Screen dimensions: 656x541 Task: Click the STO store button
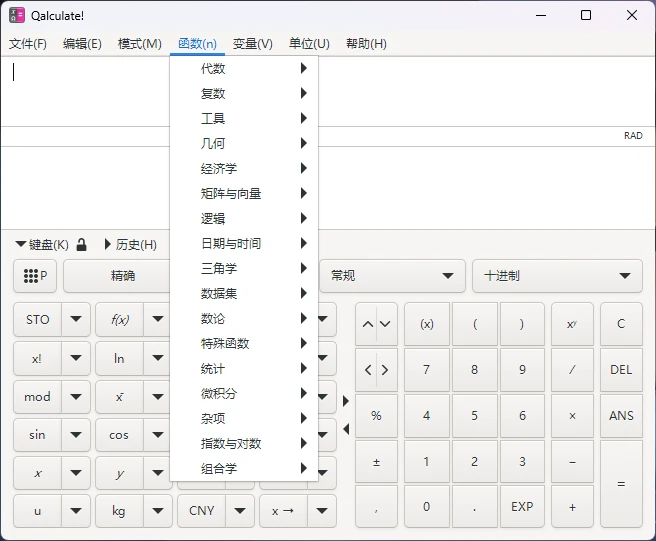point(38,320)
